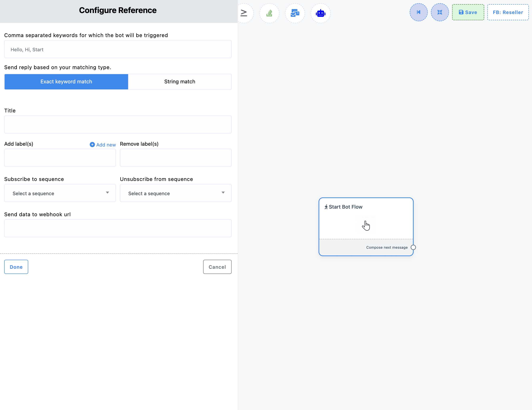Click the FB: Reseller button

click(508, 12)
